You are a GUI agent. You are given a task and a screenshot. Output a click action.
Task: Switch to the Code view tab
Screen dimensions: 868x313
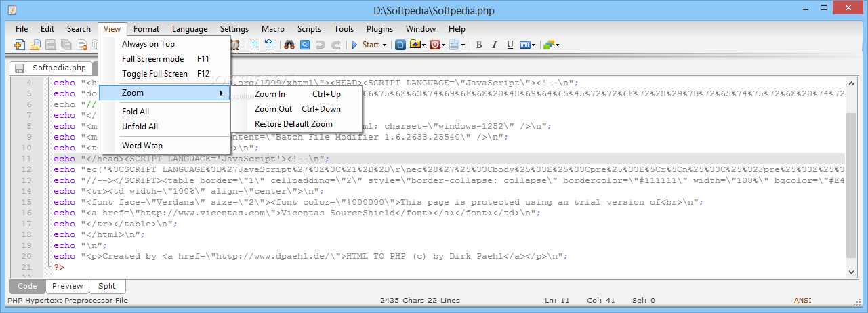pos(27,286)
